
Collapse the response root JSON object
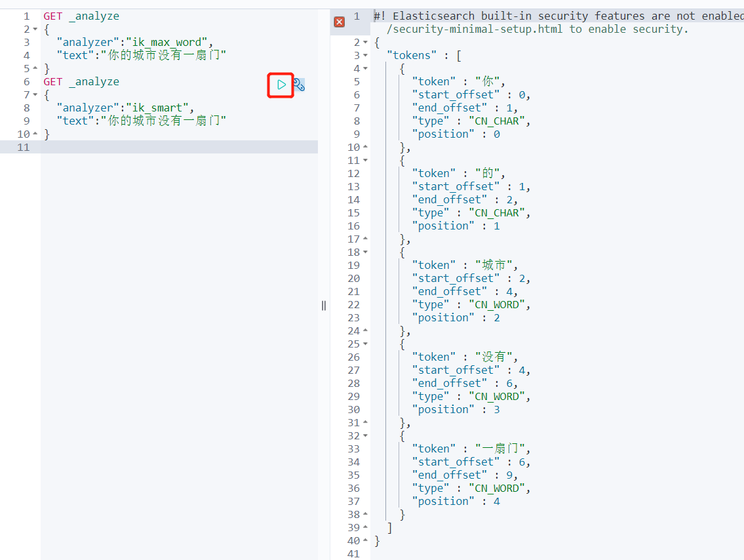(x=364, y=41)
